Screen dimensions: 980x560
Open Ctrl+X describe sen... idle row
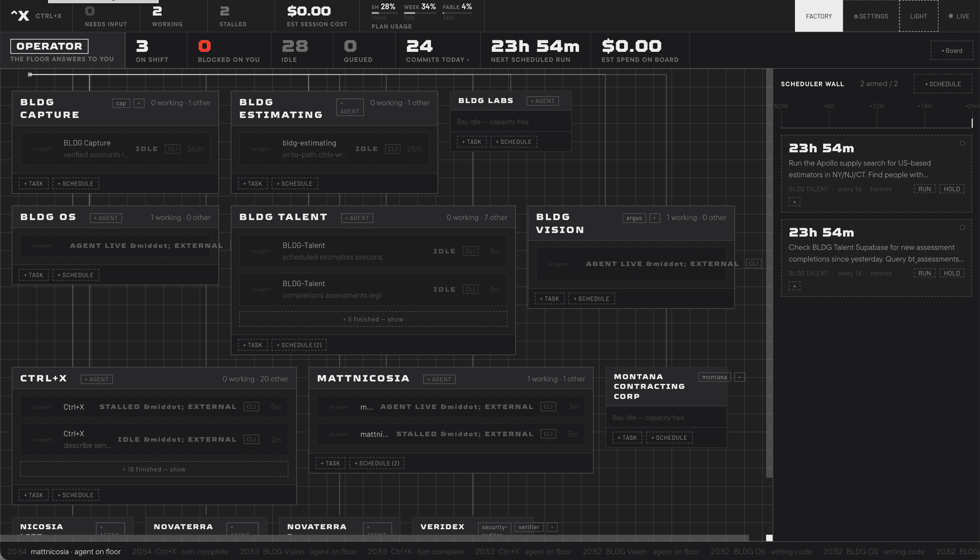coord(154,440)
